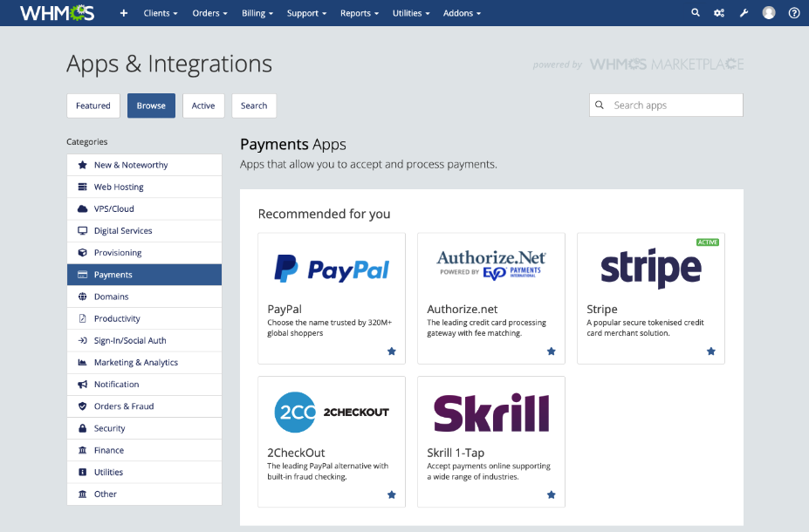The width and height of the screenshot is (809, 532).
Task: Expand the Reports dropdown menu
Action: [359, 13]
